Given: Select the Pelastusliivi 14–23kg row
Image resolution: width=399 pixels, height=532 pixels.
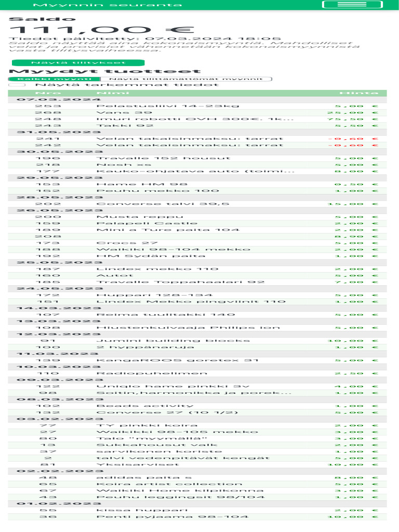Looking at the screenshot, I should coord(197,106).
